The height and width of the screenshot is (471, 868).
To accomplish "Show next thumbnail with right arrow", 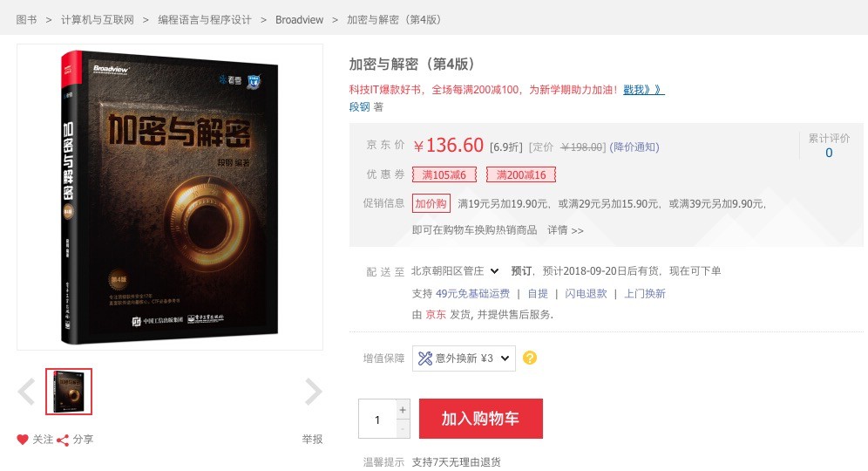I will [314, 392].
